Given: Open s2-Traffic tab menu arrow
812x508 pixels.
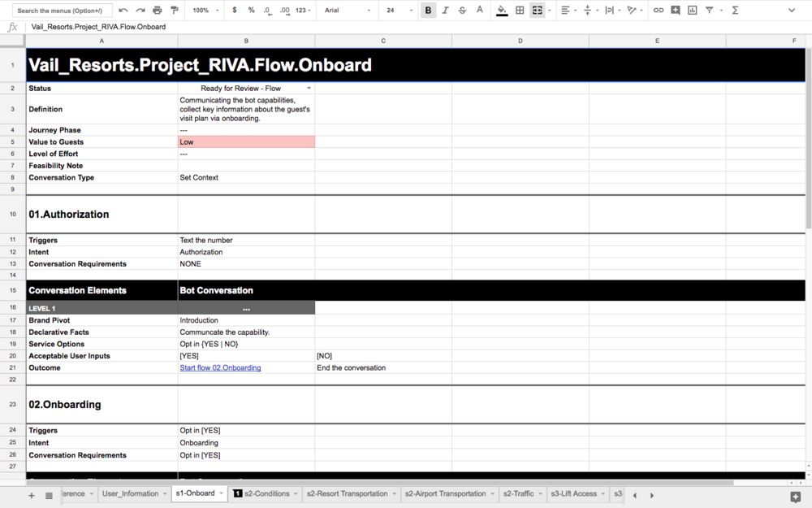Looking at the screenshot, I should [x=540, y=493].
